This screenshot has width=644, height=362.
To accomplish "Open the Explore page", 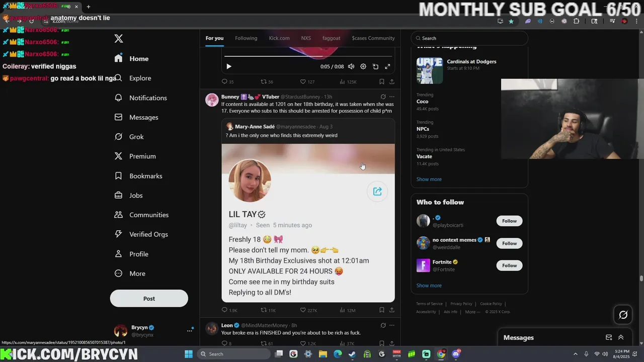I will 133,78.
